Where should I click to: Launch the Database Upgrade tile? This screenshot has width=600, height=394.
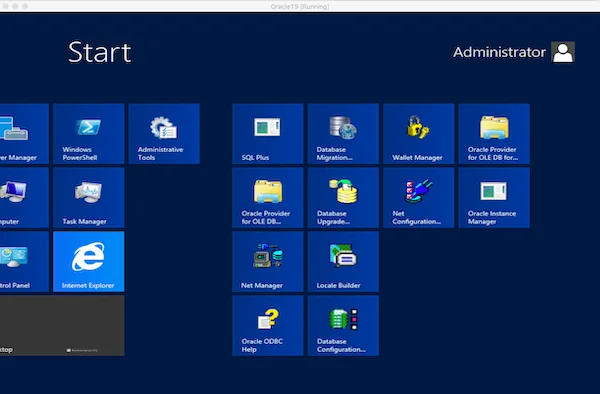pyautogui.click(x=343, y=197)
